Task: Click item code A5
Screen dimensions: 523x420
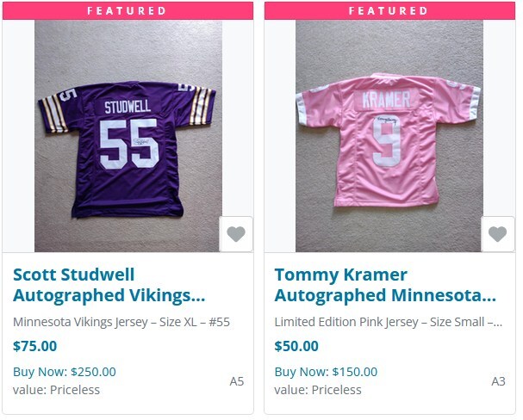Action: click(236, 380)
